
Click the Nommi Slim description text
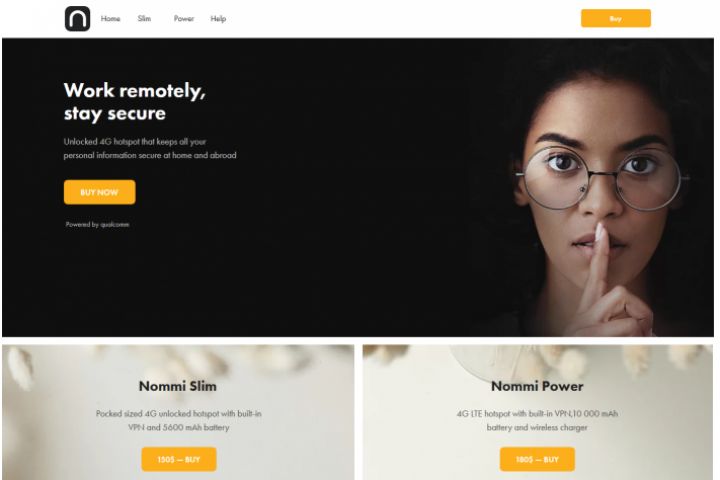click(179, 420)
